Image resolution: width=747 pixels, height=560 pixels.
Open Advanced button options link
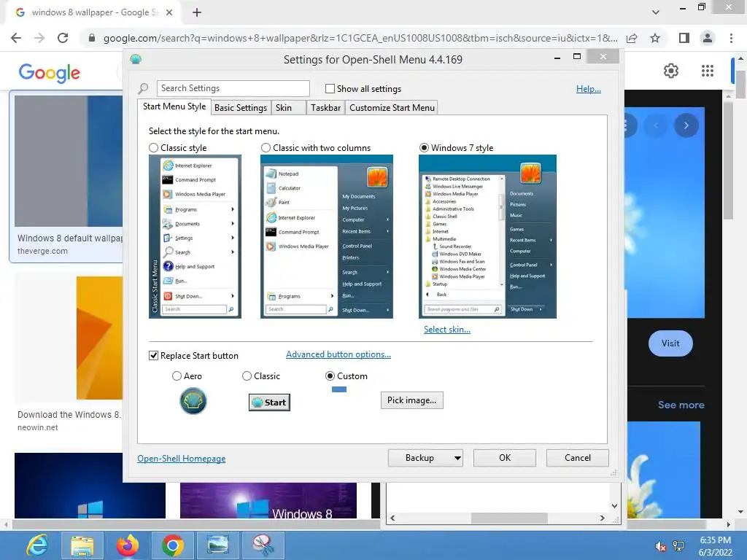pos(338,354)
